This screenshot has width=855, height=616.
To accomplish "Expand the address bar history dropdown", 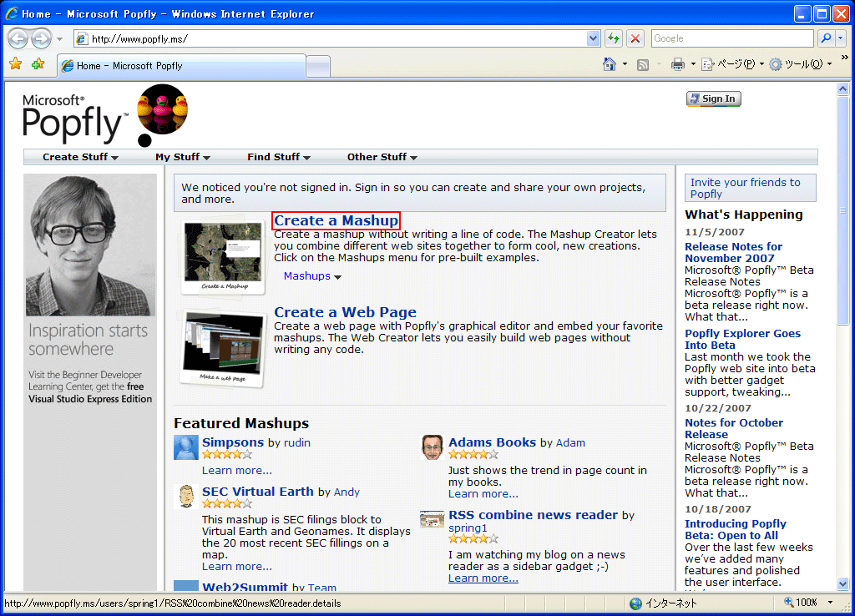I will coord(594,38).
